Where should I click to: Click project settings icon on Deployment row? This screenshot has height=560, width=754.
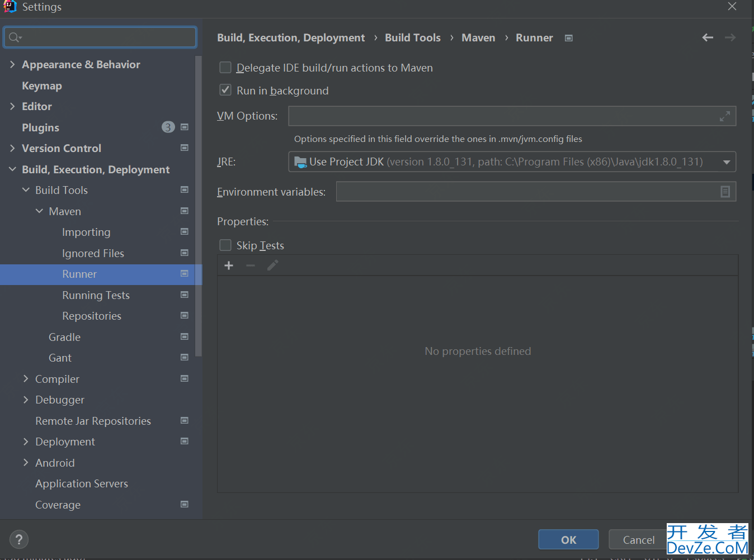(185, 442)
